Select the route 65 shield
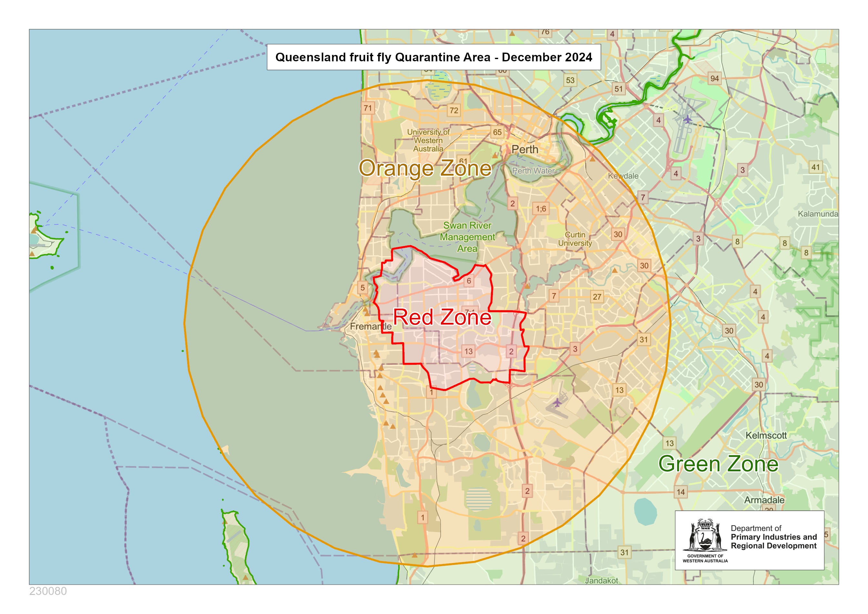Screen dimensions: 868x614 click(497, 132)
